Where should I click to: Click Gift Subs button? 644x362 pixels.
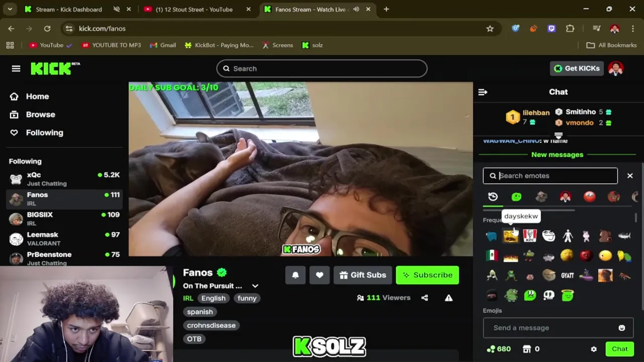(x=363, y=275)
